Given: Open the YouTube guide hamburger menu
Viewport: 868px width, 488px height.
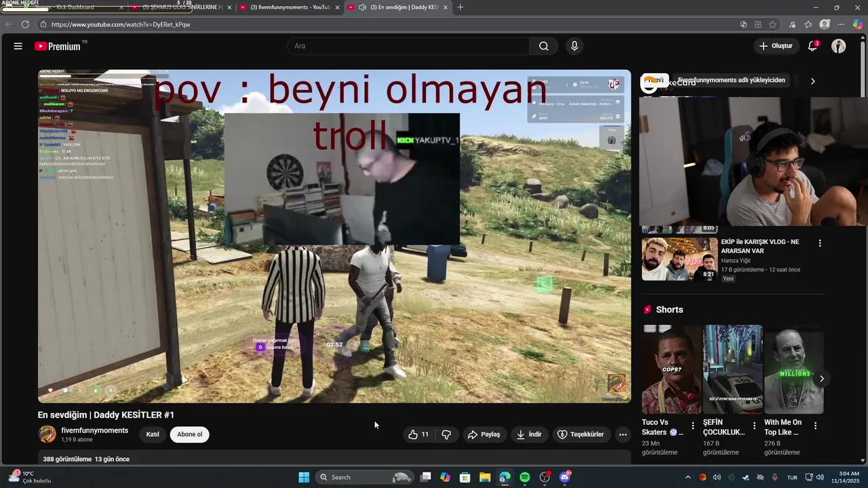Looking at the screenshot, I should 18,46.
